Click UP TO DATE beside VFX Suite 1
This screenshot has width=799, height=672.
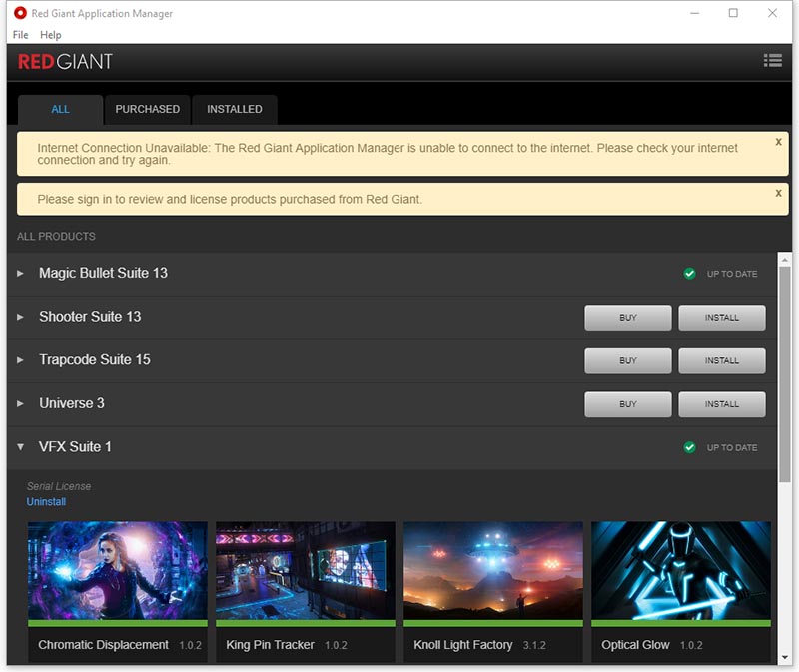point(732,447)
